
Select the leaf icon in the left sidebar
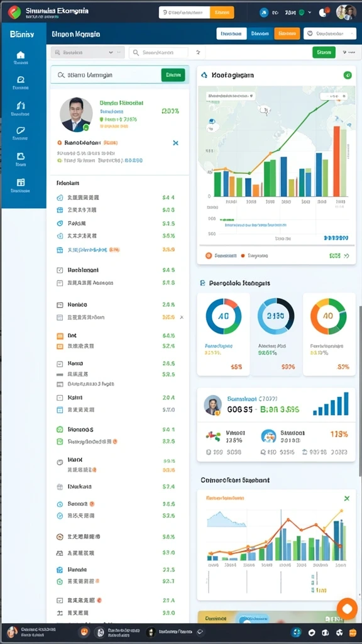pyautogui.click(x=21, y=131)
